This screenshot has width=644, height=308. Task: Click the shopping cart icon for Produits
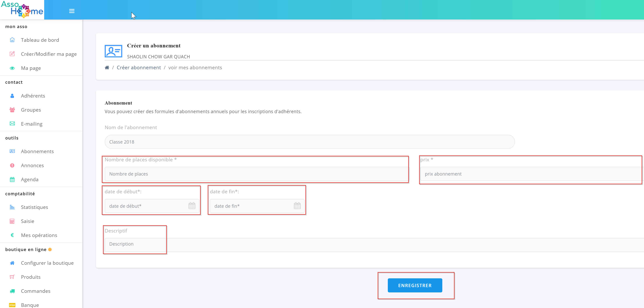click(12, 277)
